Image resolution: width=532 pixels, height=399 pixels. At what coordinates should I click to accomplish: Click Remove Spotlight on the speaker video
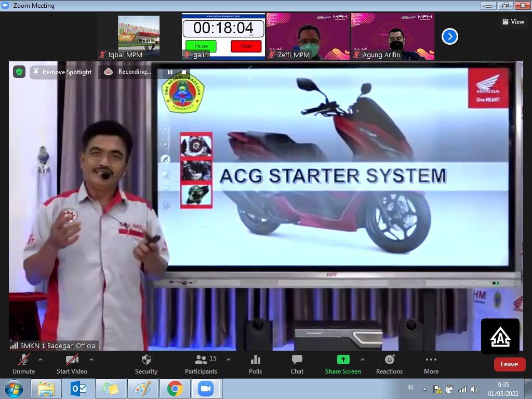point(63,72)
